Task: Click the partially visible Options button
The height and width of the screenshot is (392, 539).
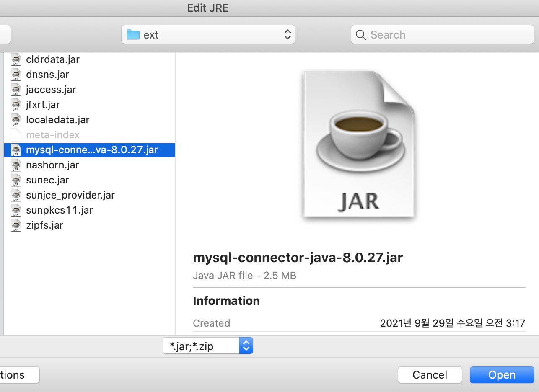Action: pyautogui.click(x=20, y=375)
